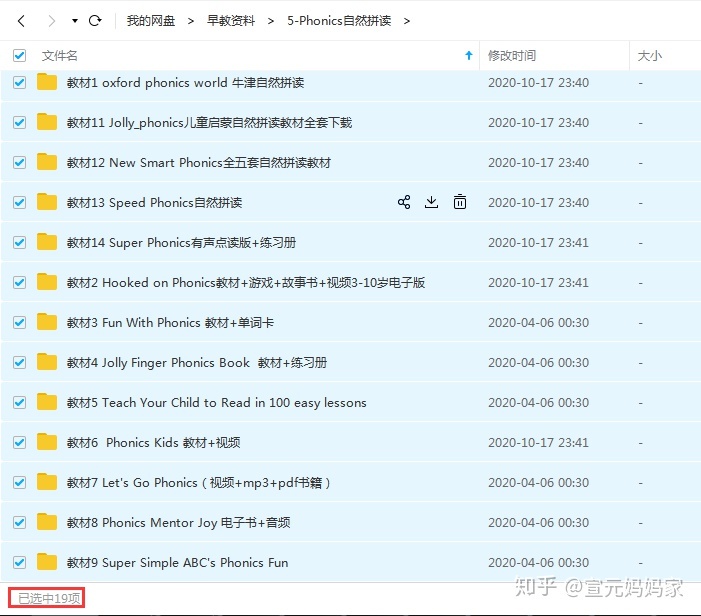Uncheck 教材6 Phonics Kids checkbox

[19, 443]
